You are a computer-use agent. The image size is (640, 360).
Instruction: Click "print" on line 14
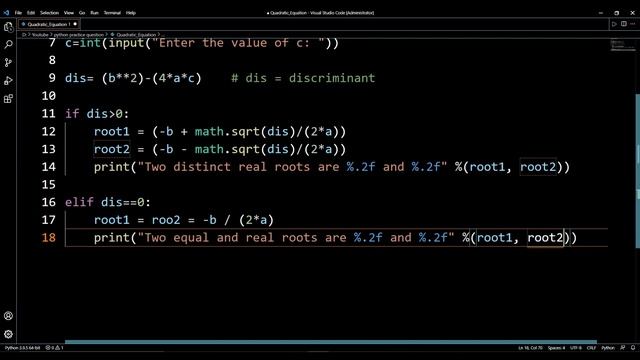[112, 167]
